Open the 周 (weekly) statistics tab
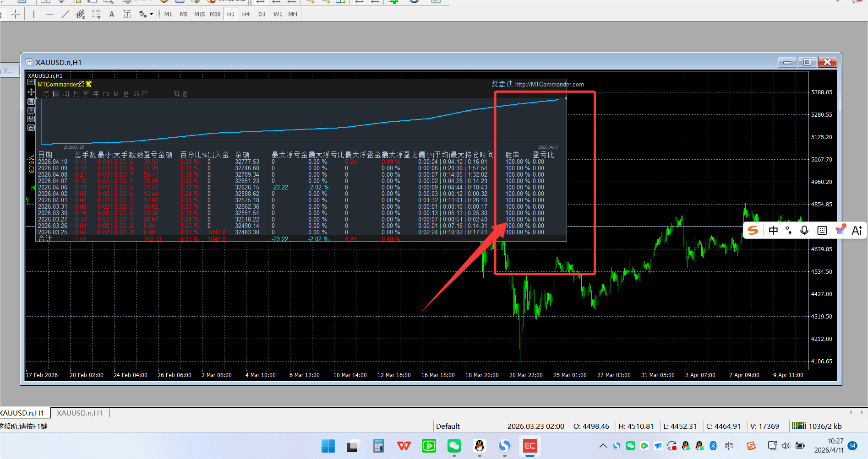The image size is (868, 459). pos(66,94)
